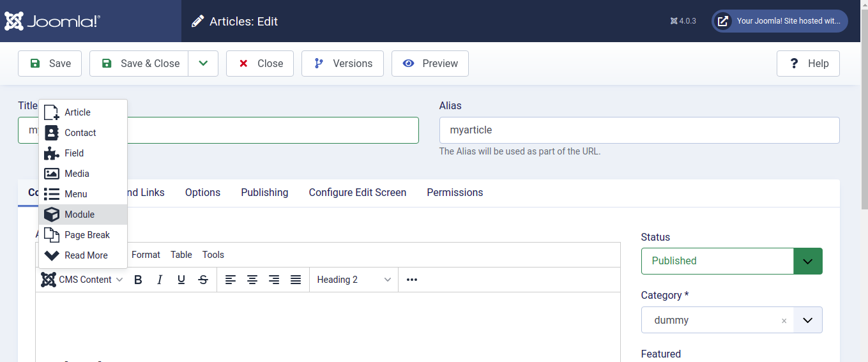The image size is (868, 362).
Task: Click the Bold formatting icon
Action: click(x=138, y=280)
